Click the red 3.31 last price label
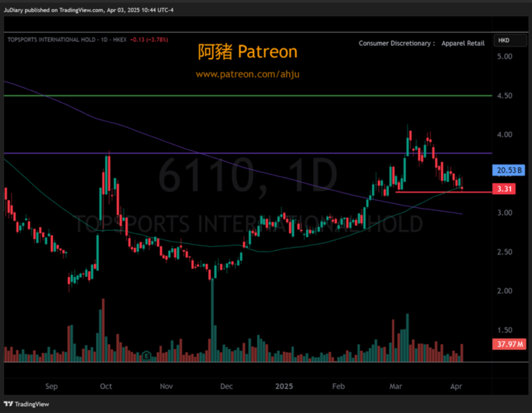Image resolution: width=532 pixels, height=413 pixels. coord(504,189)
